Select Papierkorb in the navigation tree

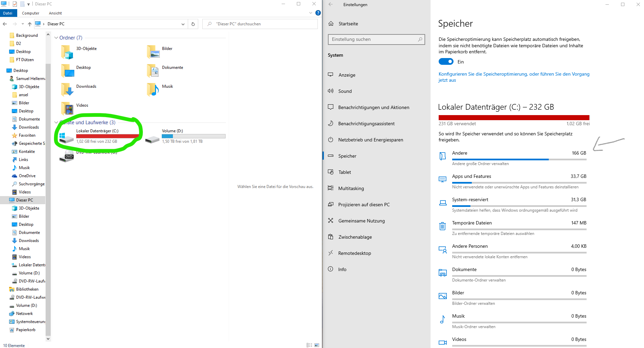[26, 330]
